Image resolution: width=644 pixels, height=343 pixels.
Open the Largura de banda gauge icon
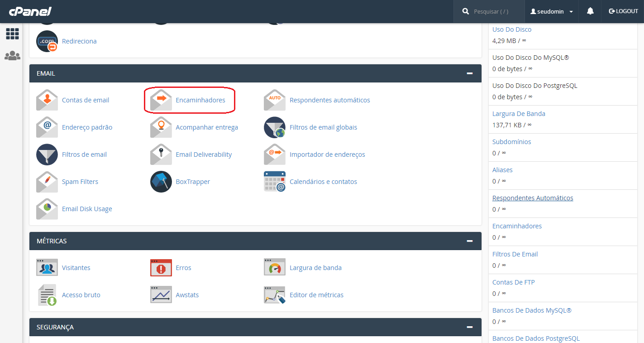point(275,268)
